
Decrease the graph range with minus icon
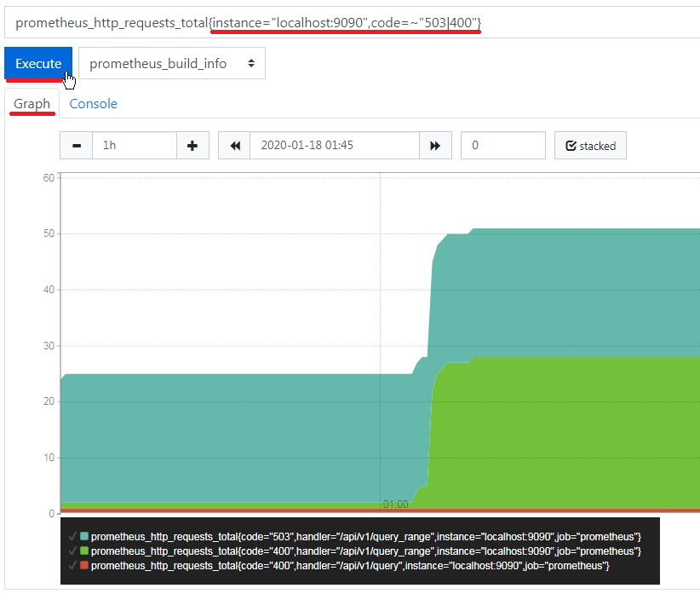tap(77, 146)
